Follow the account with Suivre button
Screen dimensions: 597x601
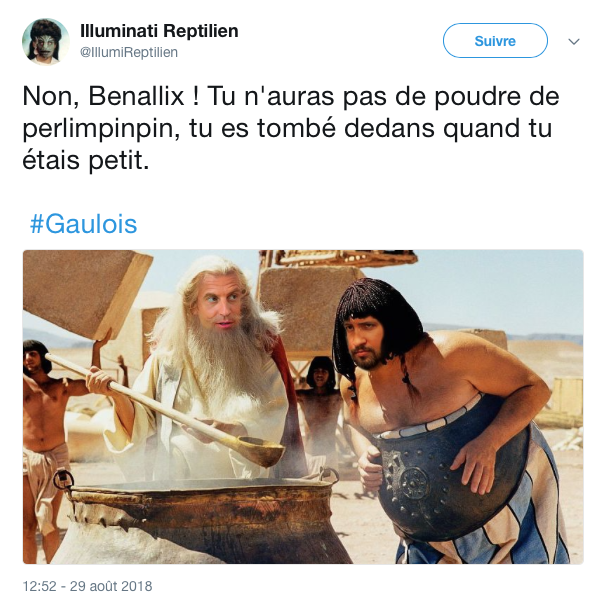(x=495, y=41)
